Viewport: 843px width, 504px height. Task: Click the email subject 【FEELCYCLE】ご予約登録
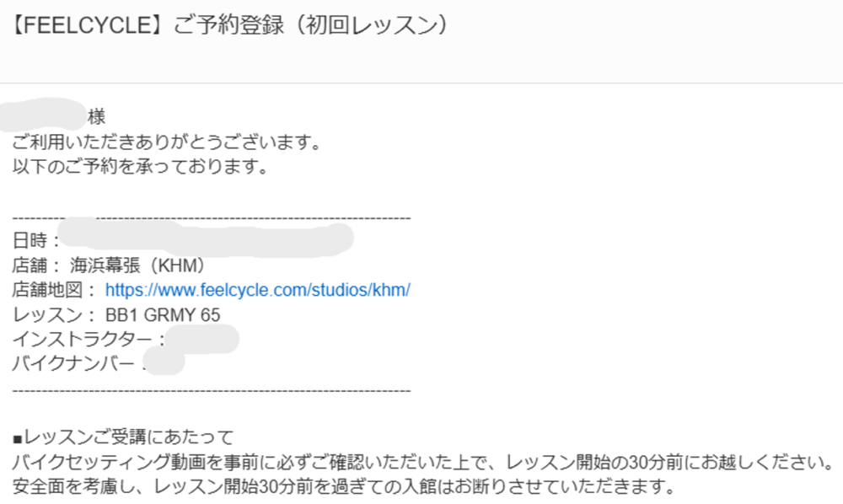(228, 25)
